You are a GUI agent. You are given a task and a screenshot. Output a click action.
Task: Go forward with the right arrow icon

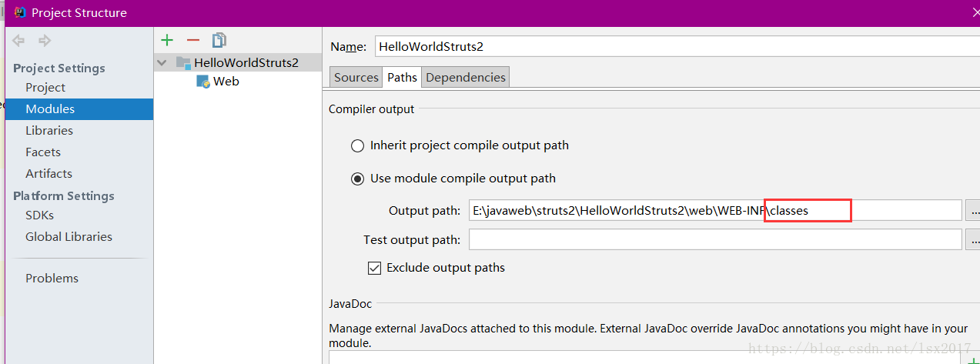[x=45, y=41]
